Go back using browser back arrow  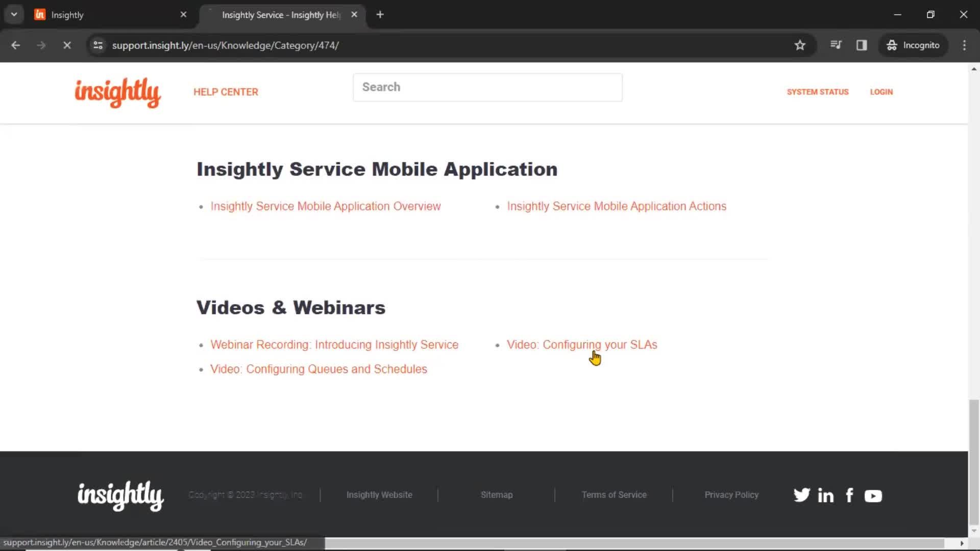pos(16,45)
